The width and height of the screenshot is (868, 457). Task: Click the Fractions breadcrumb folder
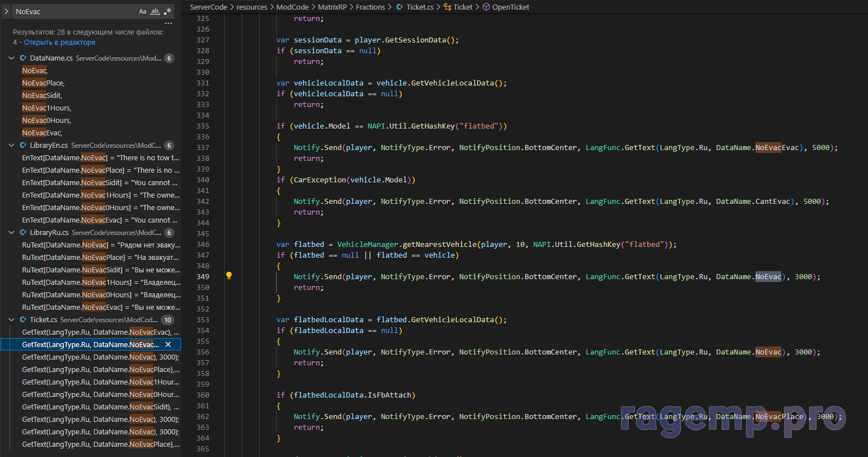[x=370, y=7]
